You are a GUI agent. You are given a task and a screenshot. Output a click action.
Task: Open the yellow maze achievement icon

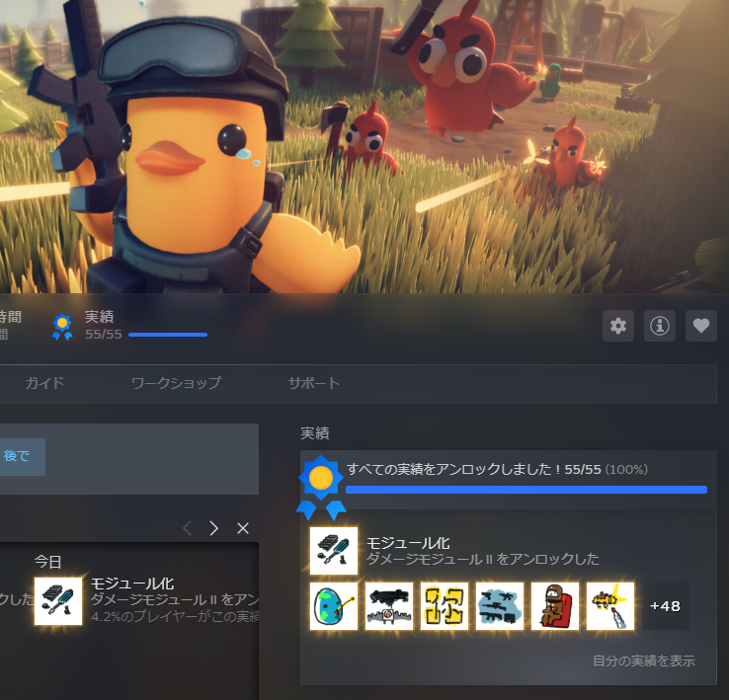[445, 606]
